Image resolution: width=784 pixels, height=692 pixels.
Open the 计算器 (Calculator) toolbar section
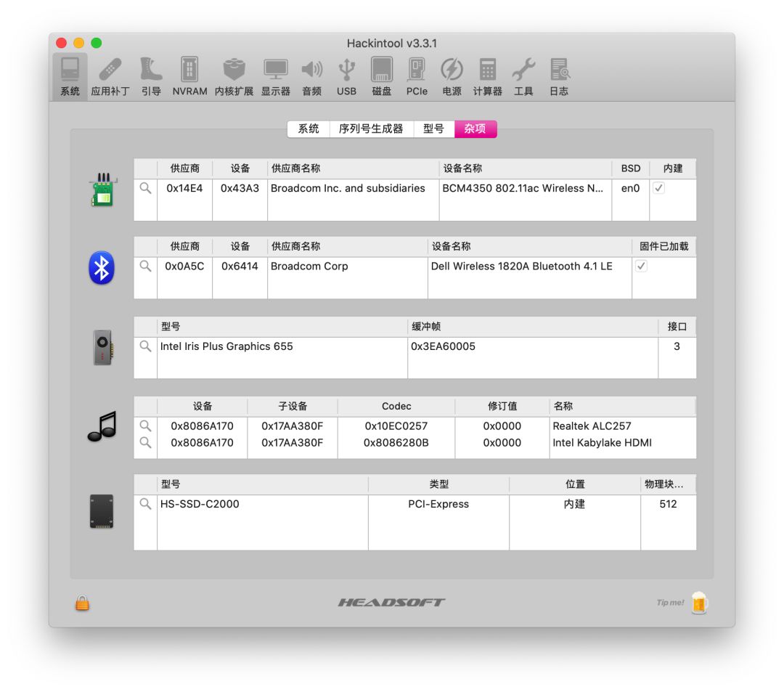coord(488,76)
